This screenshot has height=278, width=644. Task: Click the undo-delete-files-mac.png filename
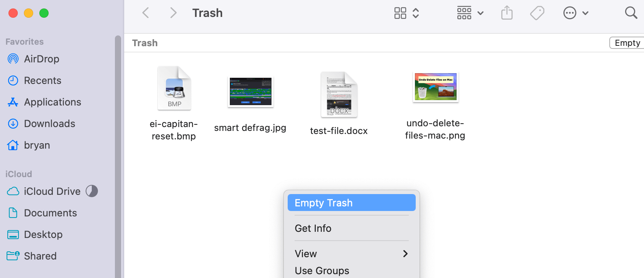(435, 129)
